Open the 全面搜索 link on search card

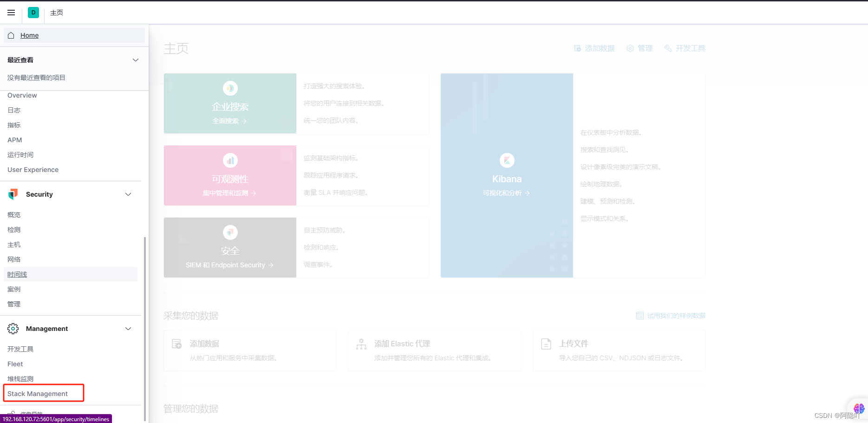point(229,121)
